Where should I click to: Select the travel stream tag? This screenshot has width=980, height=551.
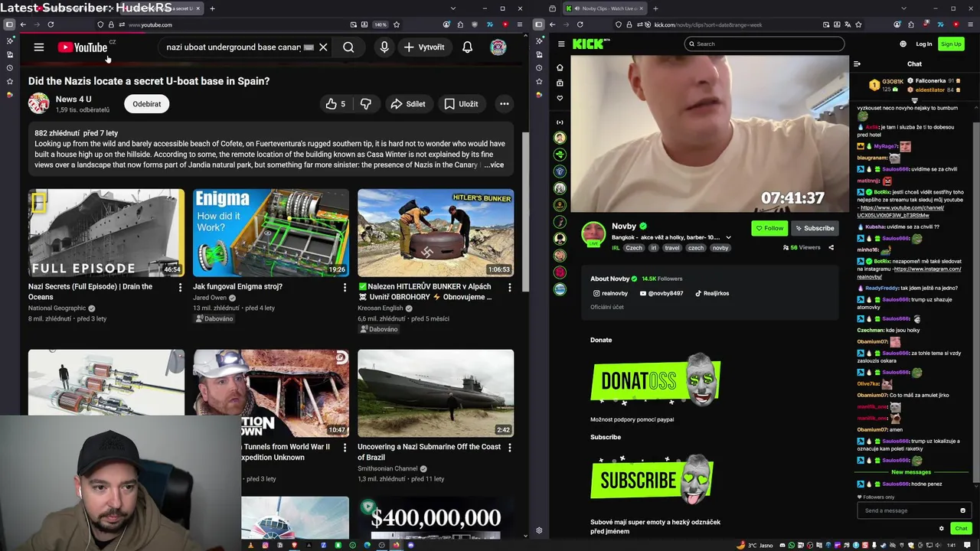[672, 248]
